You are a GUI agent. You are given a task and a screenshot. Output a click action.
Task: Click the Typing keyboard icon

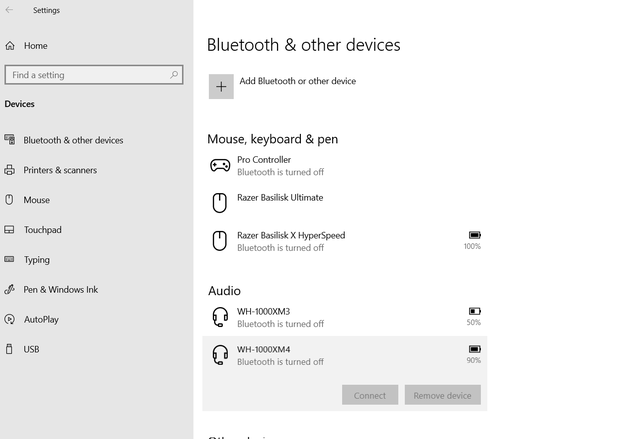tap(9, 259)
